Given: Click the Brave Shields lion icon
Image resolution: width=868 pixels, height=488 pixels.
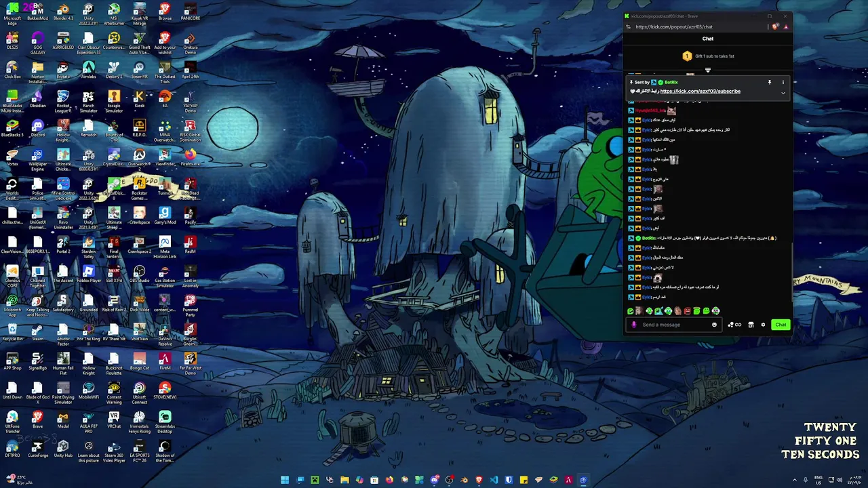Looking at the screenshot, I should pyautogui.click(x=776, y=27).
